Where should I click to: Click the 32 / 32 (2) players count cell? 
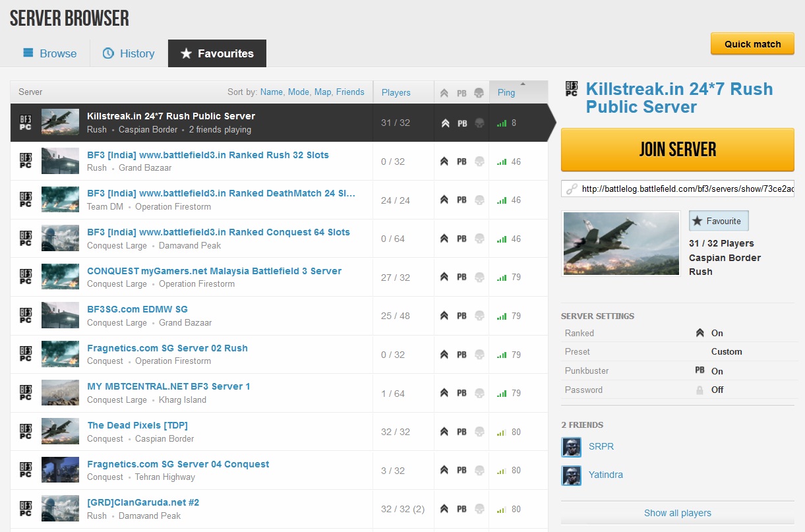[x=403, y=509]
